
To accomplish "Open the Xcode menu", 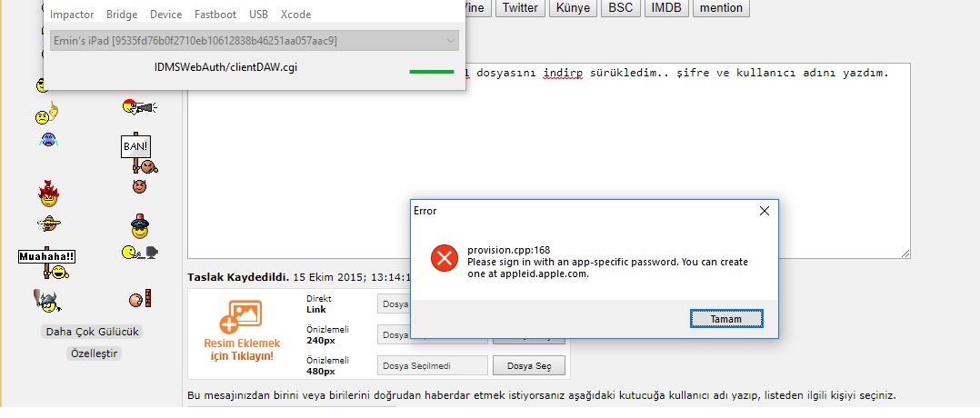I will (295, 15).
